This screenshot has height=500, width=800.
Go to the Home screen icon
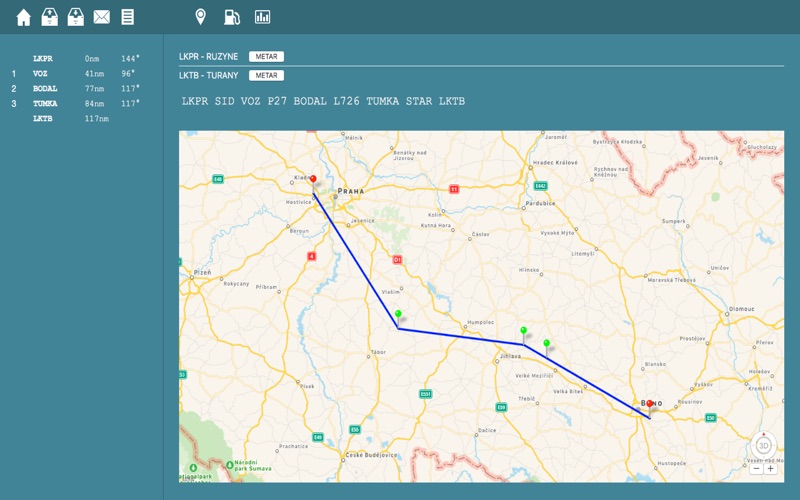[x=23, y=17]
